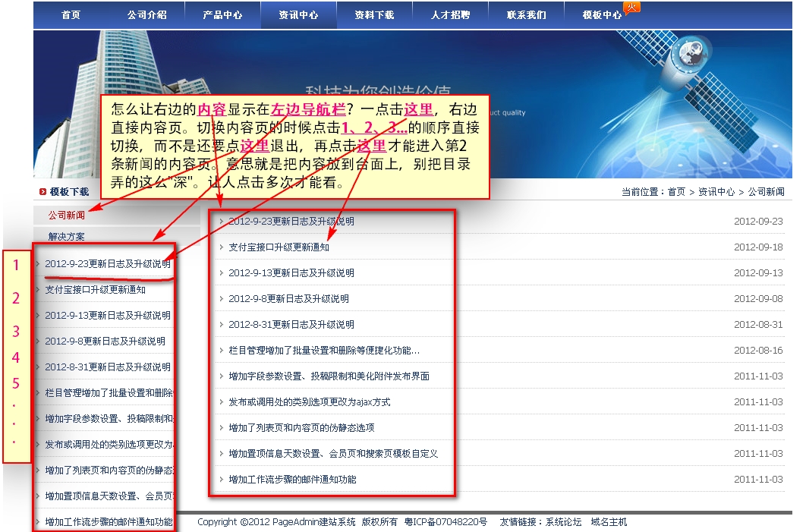Image resolution: width=806 pixels, height=532 pixels.
Task: Open the 公司介绍 menu item
Action: click(147, 15)
